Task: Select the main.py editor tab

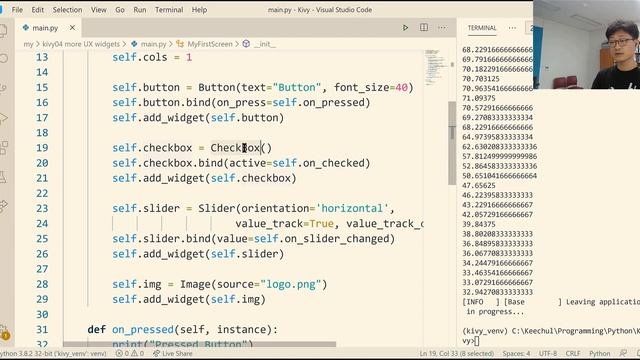Action: pos(45,28)
